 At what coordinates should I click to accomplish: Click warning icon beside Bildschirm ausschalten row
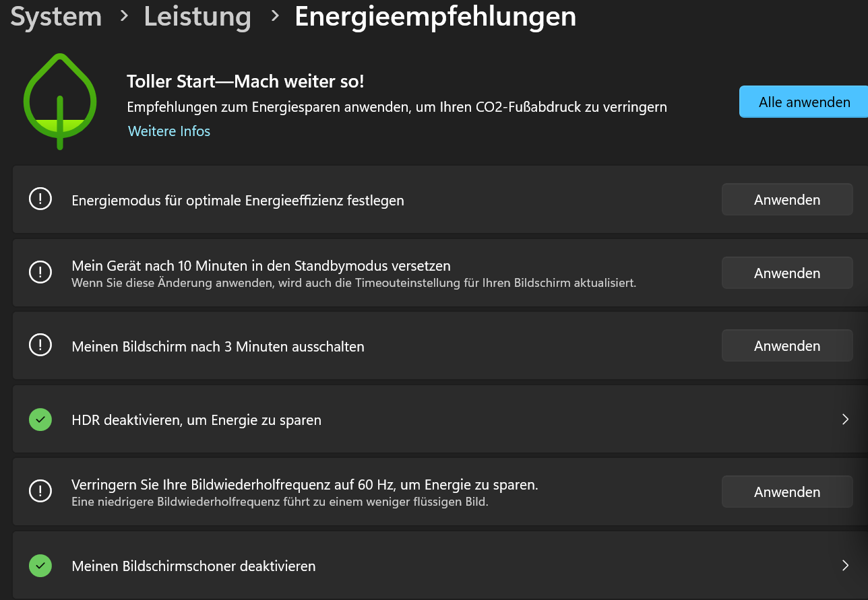[x=40, y=345]
